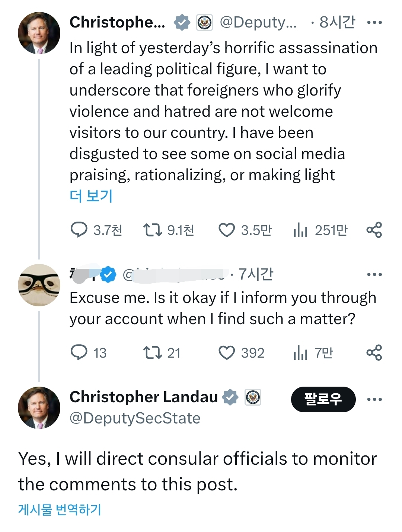Screen dimensions: 402x532
Task: Open the @DeputySecState profile handle
Action: pos(135,418)
